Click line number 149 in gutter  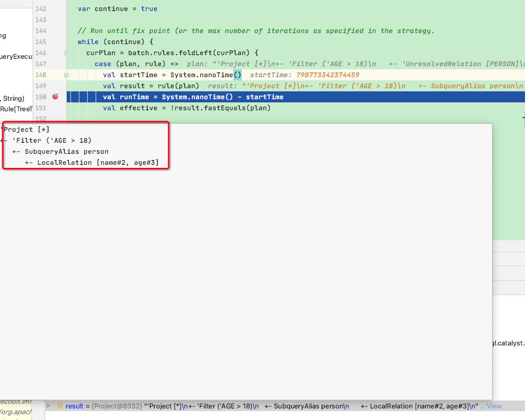coord(40,86)
